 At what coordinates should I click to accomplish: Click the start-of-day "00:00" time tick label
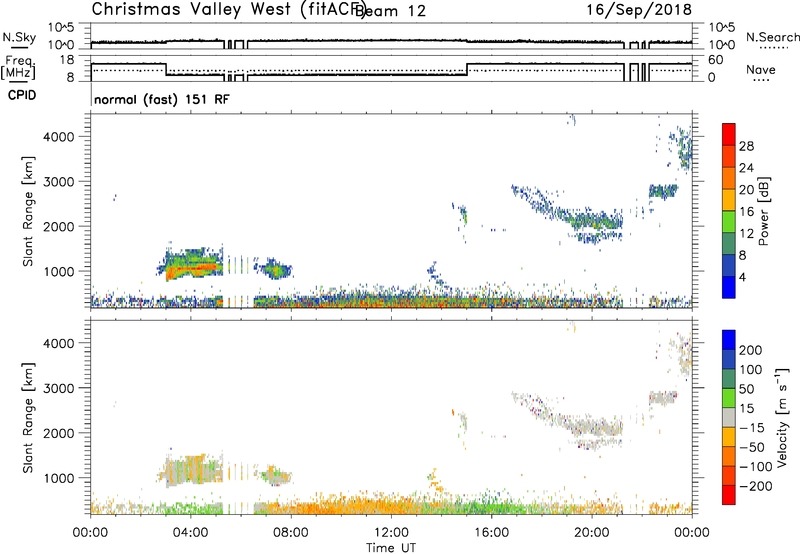(90, 533)
